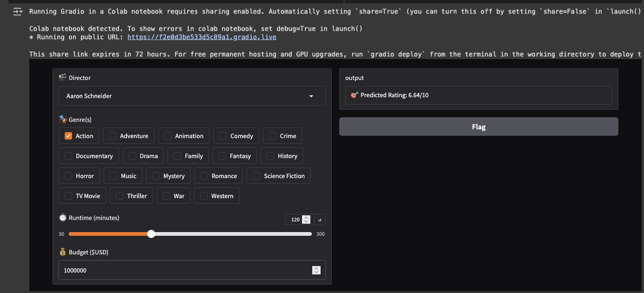The width and height of the screenshot is (644, 293).
Task: Enable the Horror genre checkbox
Action: point(68,176)
